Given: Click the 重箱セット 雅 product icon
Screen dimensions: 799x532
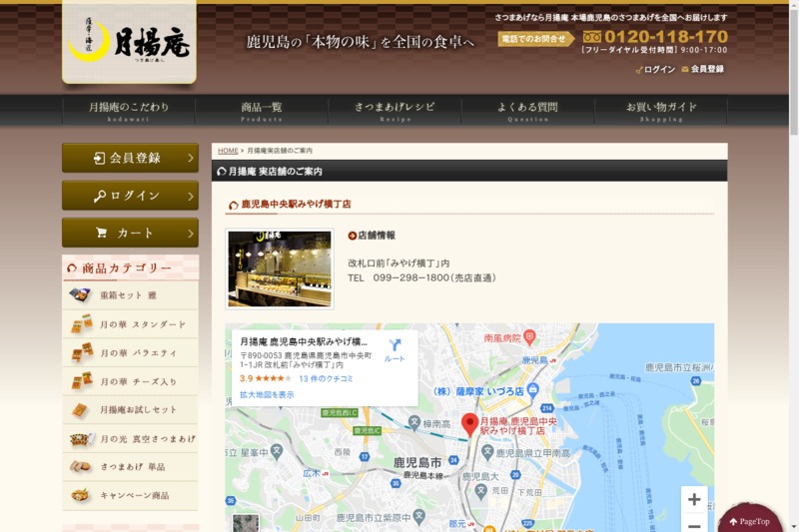Looking at the screenshot, I should coord(80,295).
